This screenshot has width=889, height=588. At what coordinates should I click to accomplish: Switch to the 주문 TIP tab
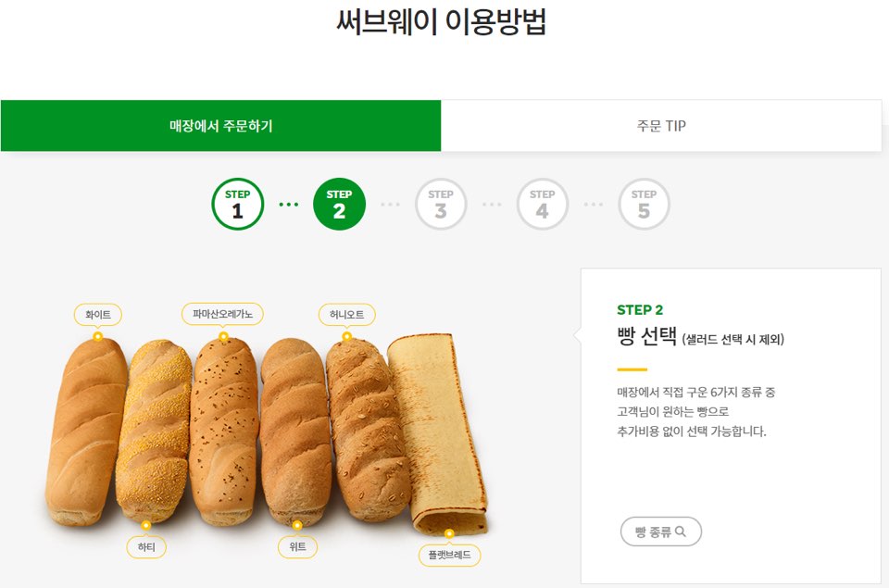coord(663,124)
